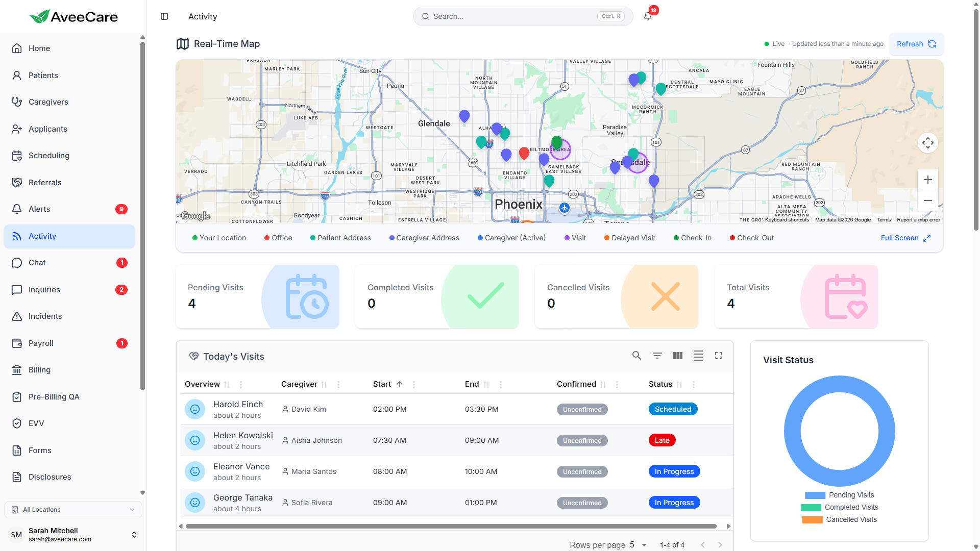Expand Today's Visits table to fullscreen
Screen dimensions: 980x551
[719, 356]
